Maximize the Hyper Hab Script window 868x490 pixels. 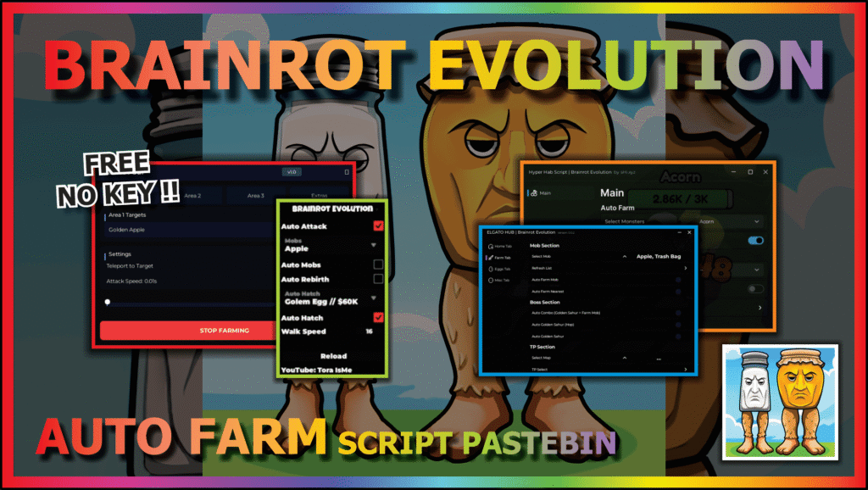(750, 172)
